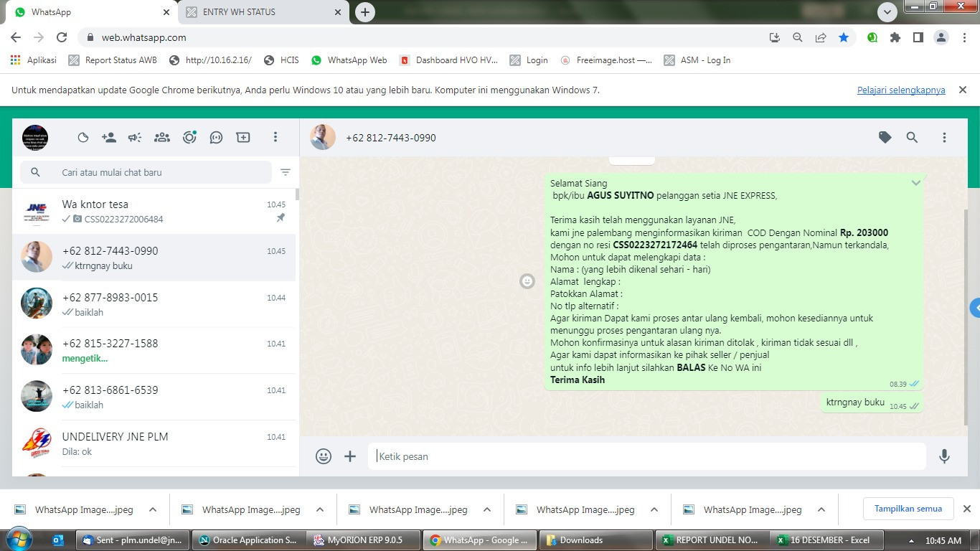Click the label tag icon in chat header
Image resolution: width=980 pixels, height=551 pixels.
(885, 137)
